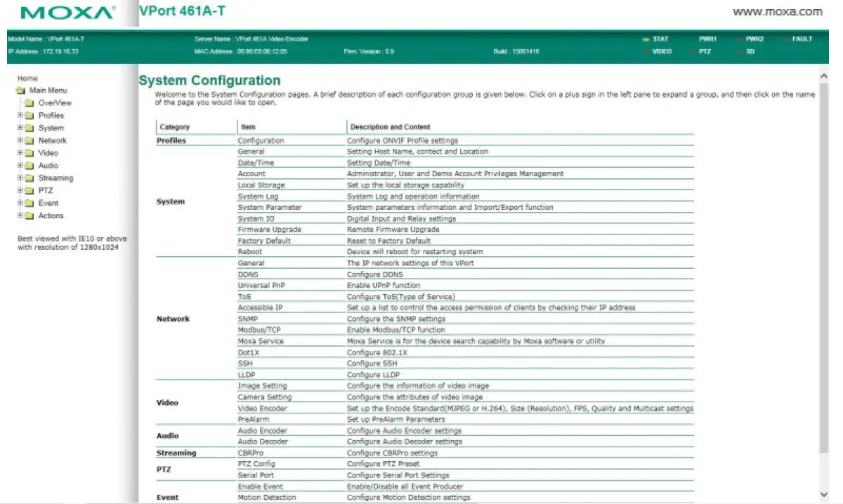Click the Streaming folder icon

coord(30,178)
